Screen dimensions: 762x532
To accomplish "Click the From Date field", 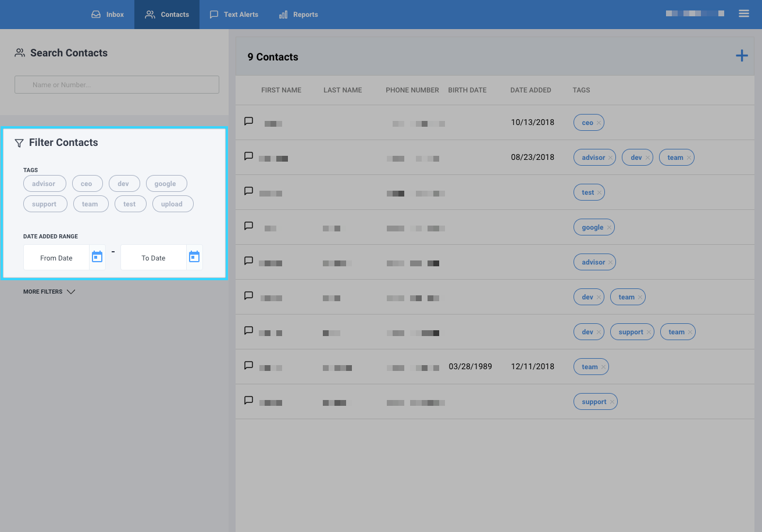I will (x=56, y=258).
